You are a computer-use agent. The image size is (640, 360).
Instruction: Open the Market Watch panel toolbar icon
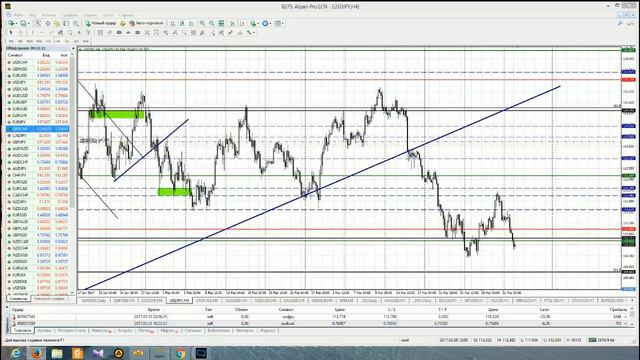[x=38, y=23]
